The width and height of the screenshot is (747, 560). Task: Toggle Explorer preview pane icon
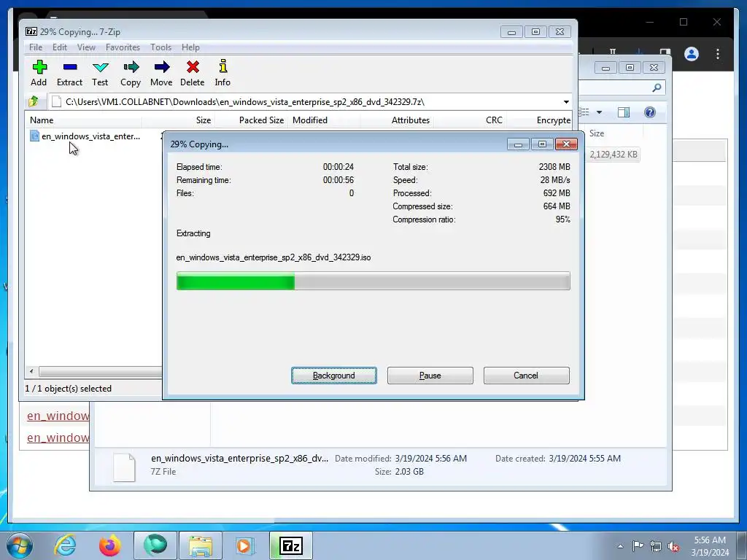(624, 112)
